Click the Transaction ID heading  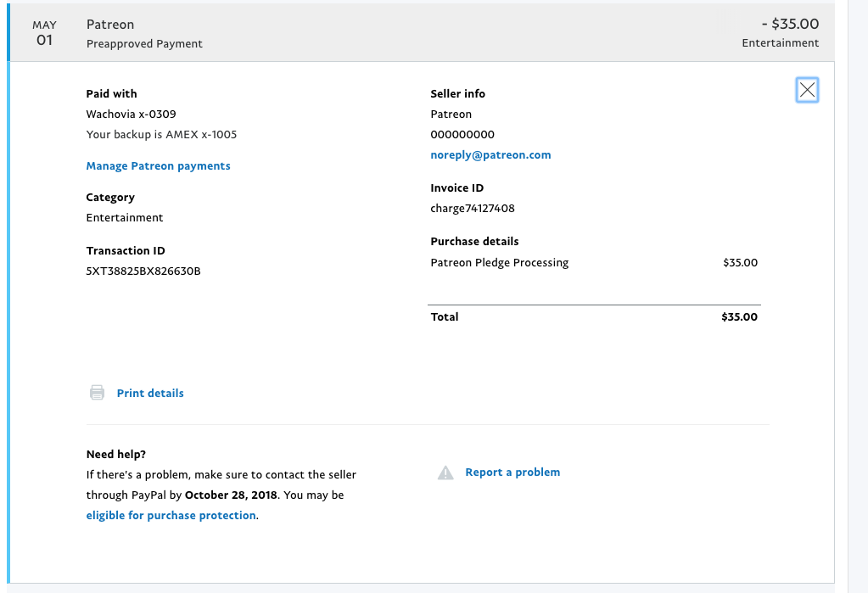coord(126,251)
